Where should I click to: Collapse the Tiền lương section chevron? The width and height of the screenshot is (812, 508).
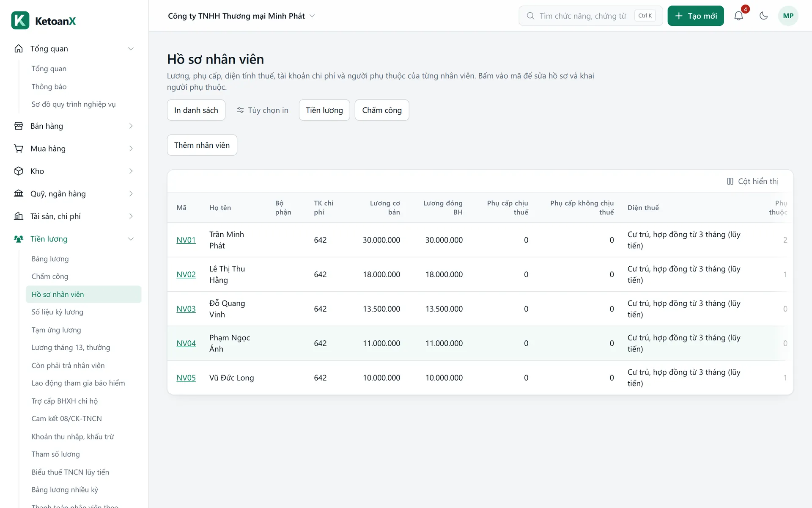(x=131, y=239)
